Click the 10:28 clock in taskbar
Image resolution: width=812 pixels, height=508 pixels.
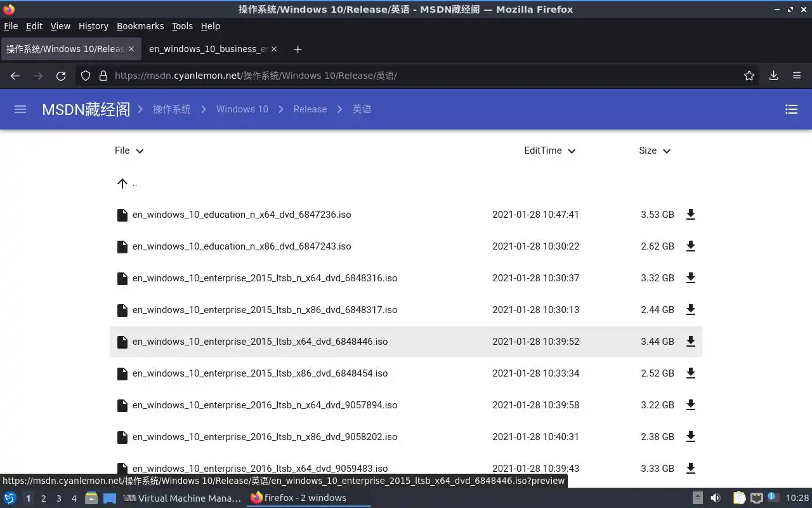click(x=797, y=498)
